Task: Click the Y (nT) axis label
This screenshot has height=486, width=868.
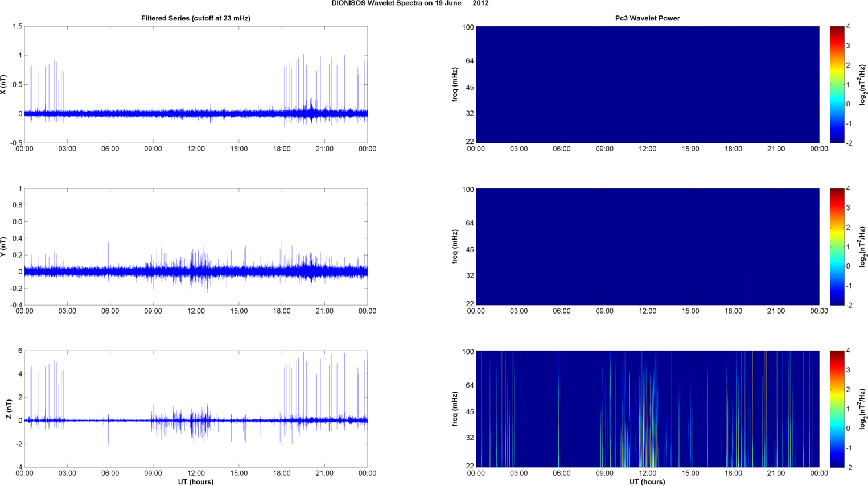Action: [x=3, y=247]
